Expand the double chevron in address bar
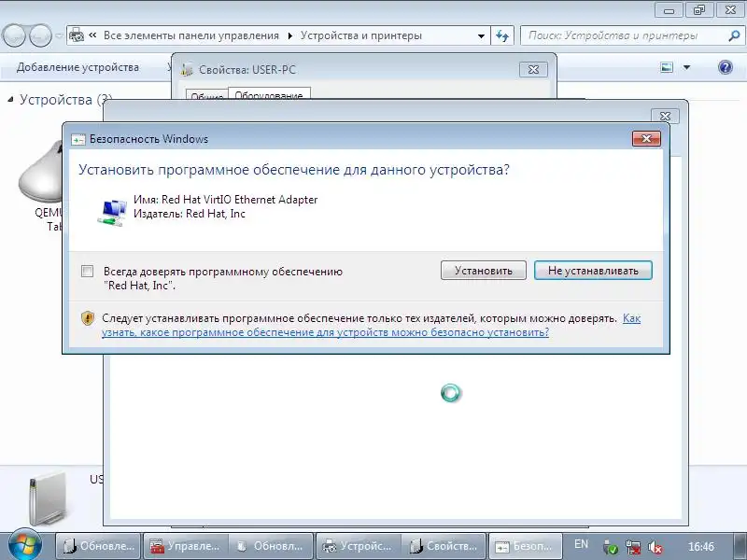Viewport: 747px width, 560px height. [x=92, y=35]
